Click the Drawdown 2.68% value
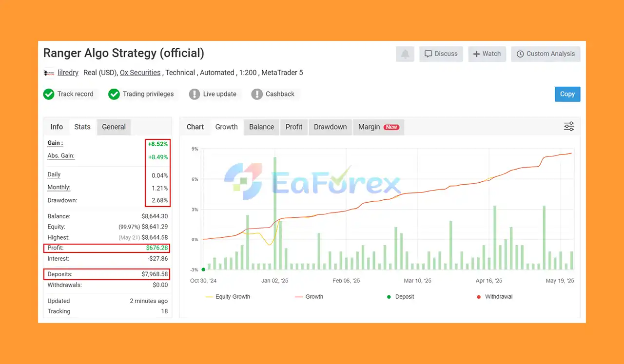Image resolution: width=624 pixels, height=364 pixels. (x=159, y=200)
